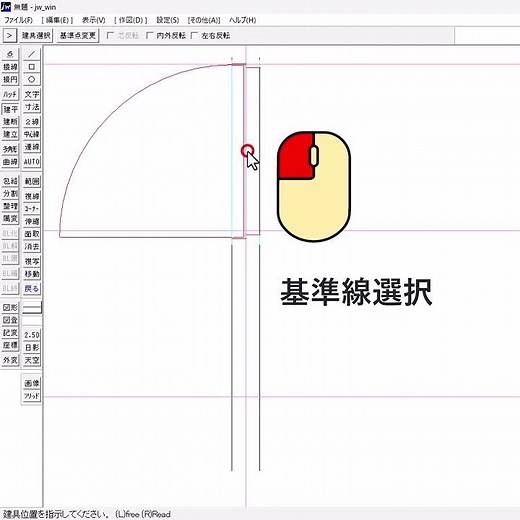Choose the 接線 tangent line tool

[10, 67]
